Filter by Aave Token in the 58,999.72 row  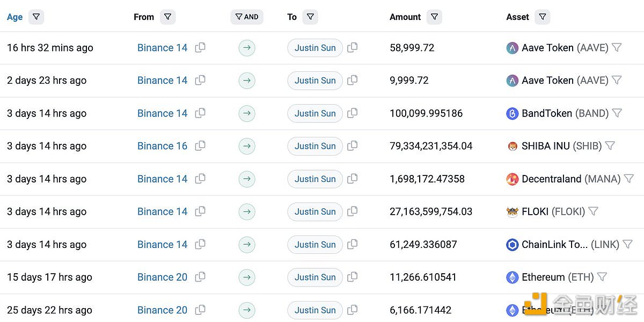click(617, 48)
